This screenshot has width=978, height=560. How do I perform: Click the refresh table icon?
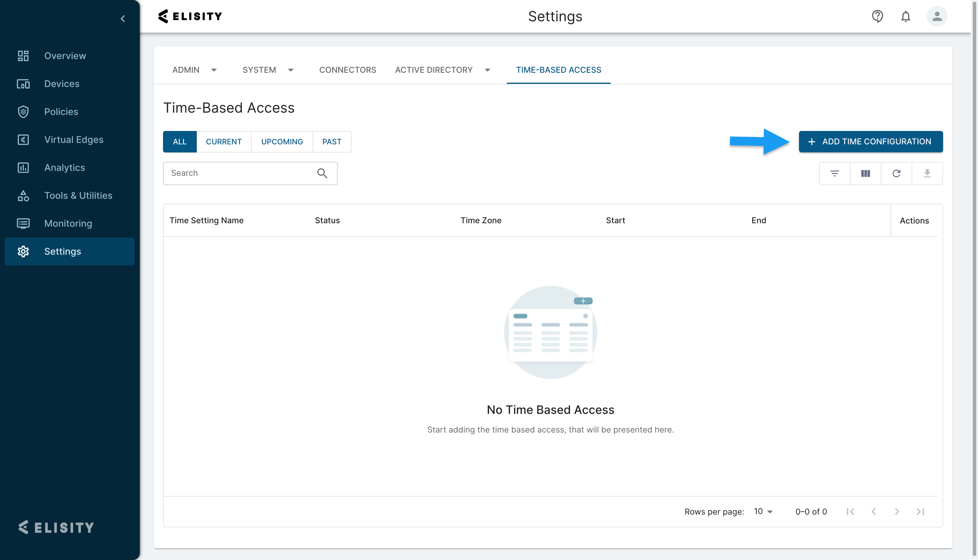coord(896,173)
